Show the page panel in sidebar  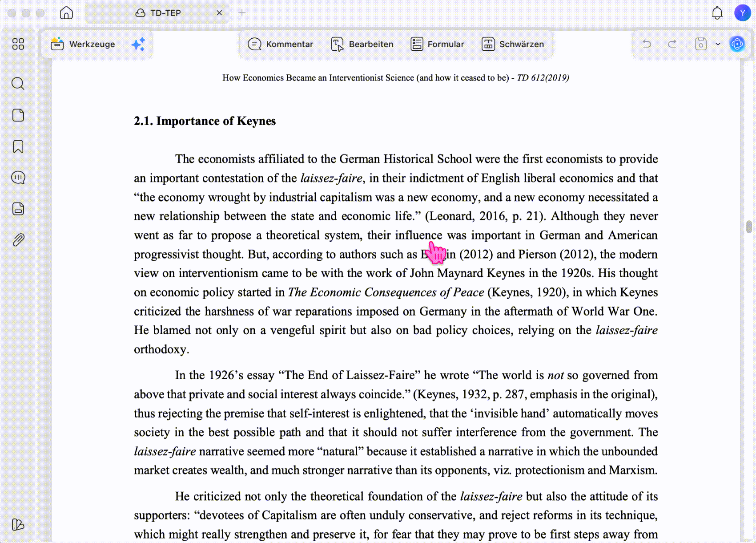18,115
